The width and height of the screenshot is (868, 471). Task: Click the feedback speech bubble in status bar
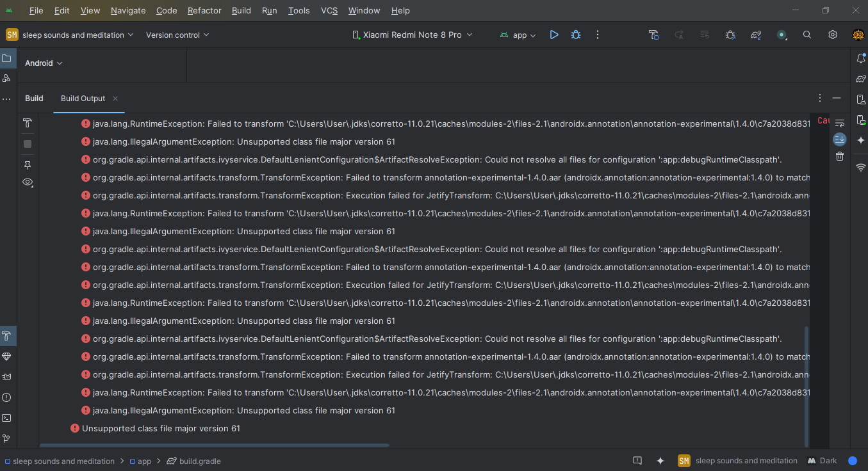click(637, 461)
